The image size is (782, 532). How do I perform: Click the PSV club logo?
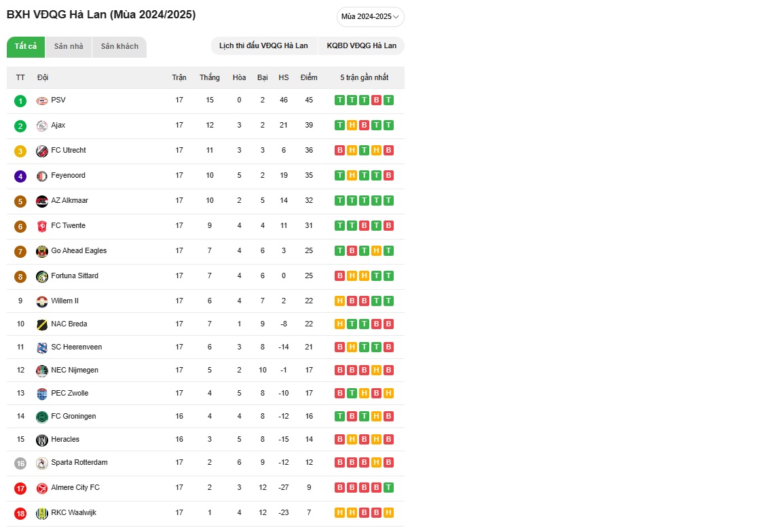click(42, 100)
